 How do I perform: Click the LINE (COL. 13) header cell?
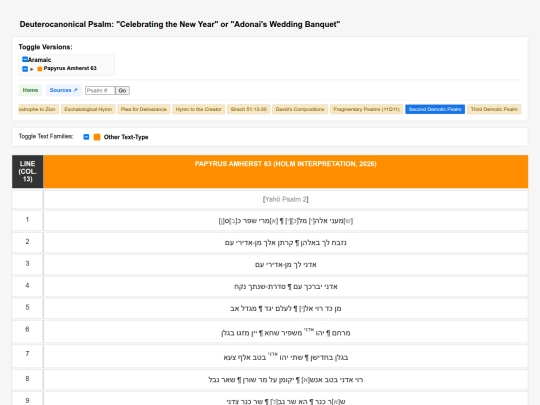click(28, 172)
